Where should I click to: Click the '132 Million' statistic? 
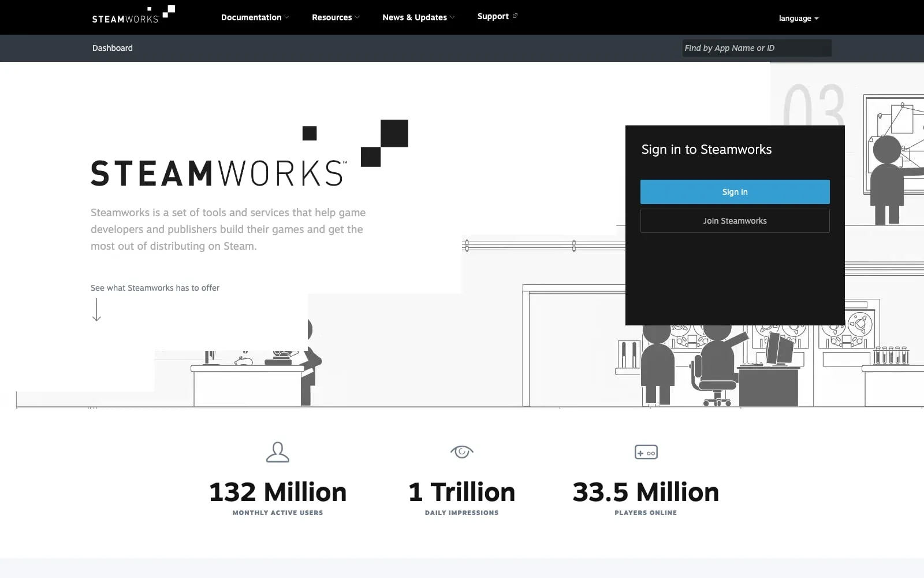pos(278,492)
